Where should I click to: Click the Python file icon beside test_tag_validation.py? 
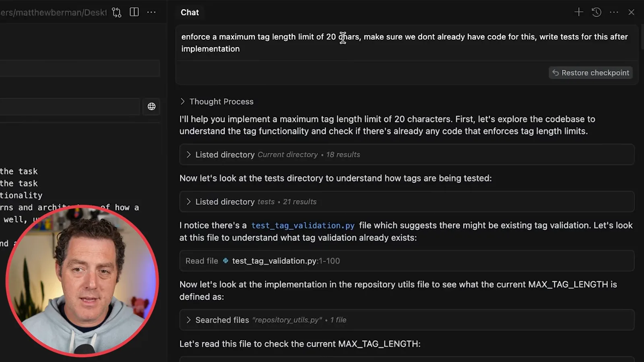coord(225,261)
